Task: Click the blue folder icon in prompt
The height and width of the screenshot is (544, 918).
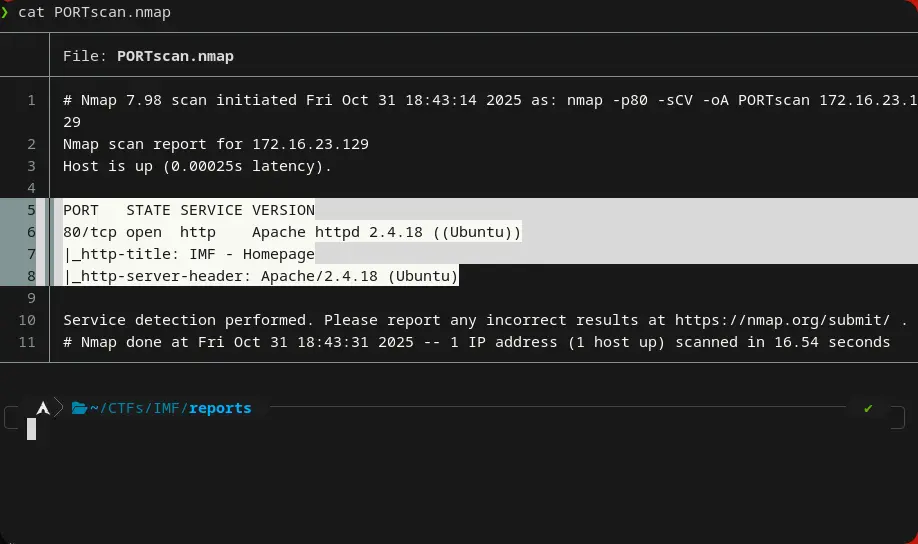Action: (79, 408)
